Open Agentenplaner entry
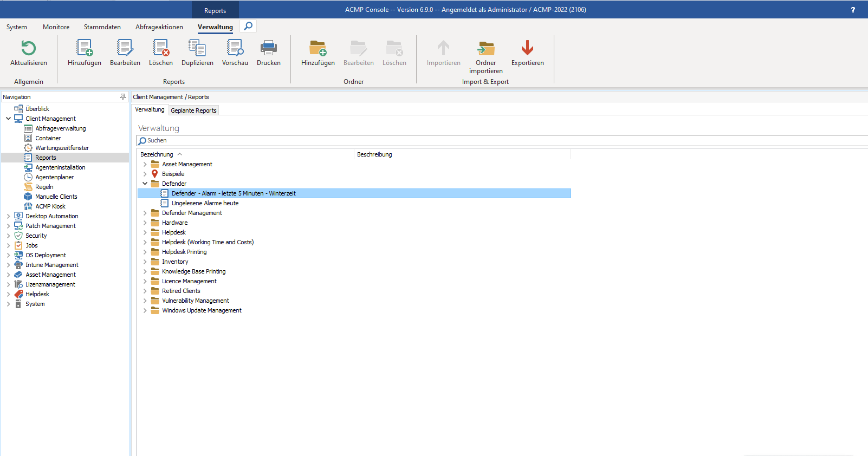The width and height of the screenshot is (868, 456). [55, 177]
